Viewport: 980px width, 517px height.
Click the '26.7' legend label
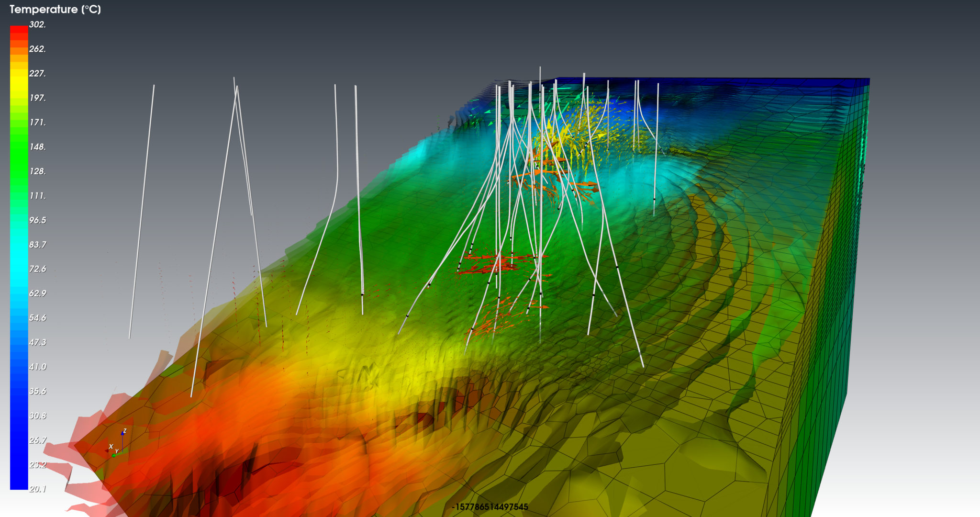[37, 440]
